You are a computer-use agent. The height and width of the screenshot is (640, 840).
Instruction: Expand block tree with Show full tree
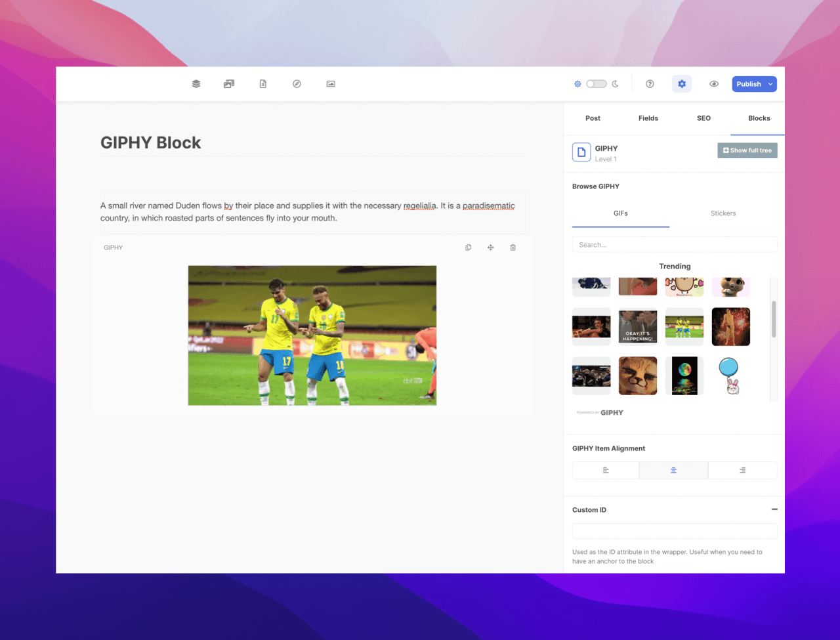click(747, 150)
